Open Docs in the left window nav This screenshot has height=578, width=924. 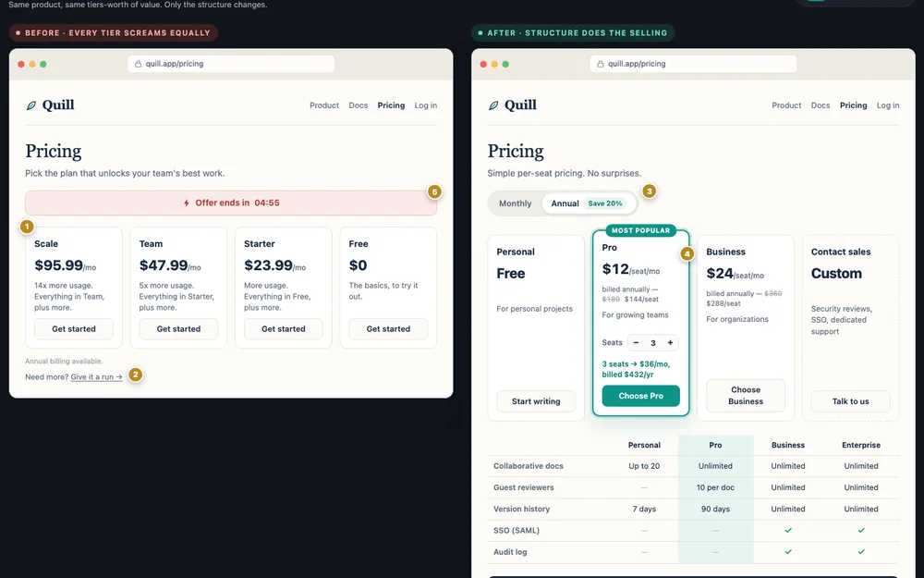pos(358,105)
